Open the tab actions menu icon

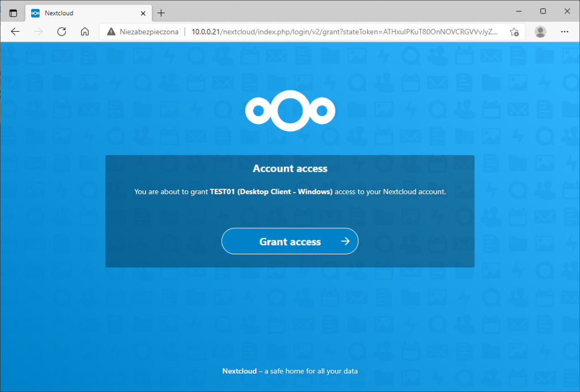click(14, 14)
